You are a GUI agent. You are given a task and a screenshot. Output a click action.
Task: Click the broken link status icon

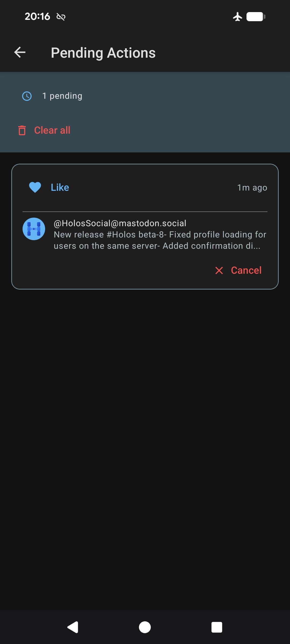point(61,17)
